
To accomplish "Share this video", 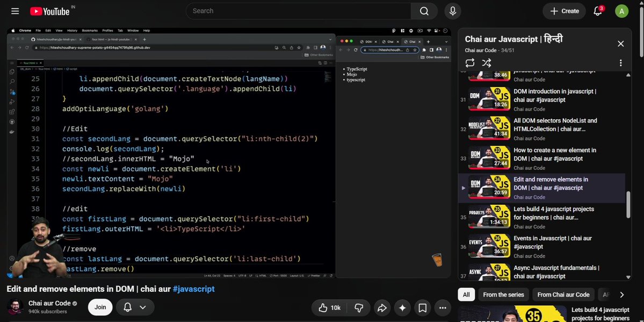I will (382, 307).
